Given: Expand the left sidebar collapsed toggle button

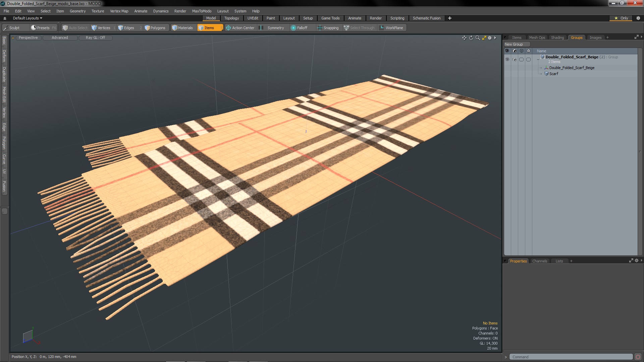Looking at the screenshot, I should point(4,211).
